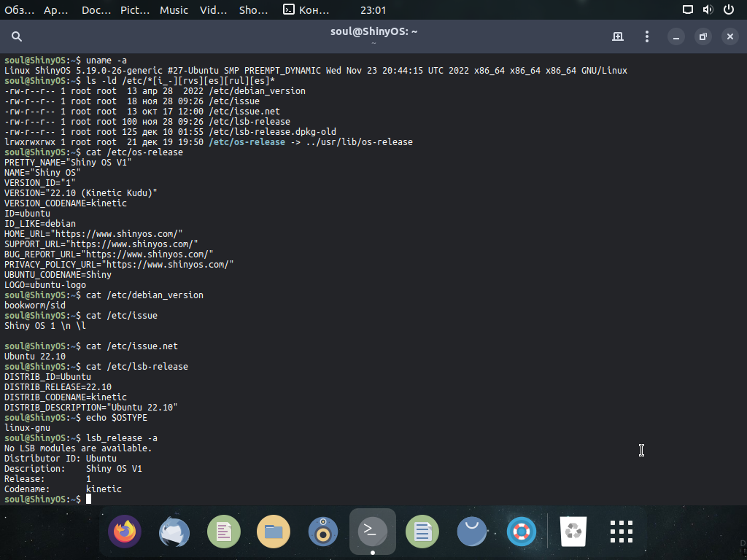The image size is (747, 560).
Task: Open the display status icon in top bar
Action: pos(687,9)
